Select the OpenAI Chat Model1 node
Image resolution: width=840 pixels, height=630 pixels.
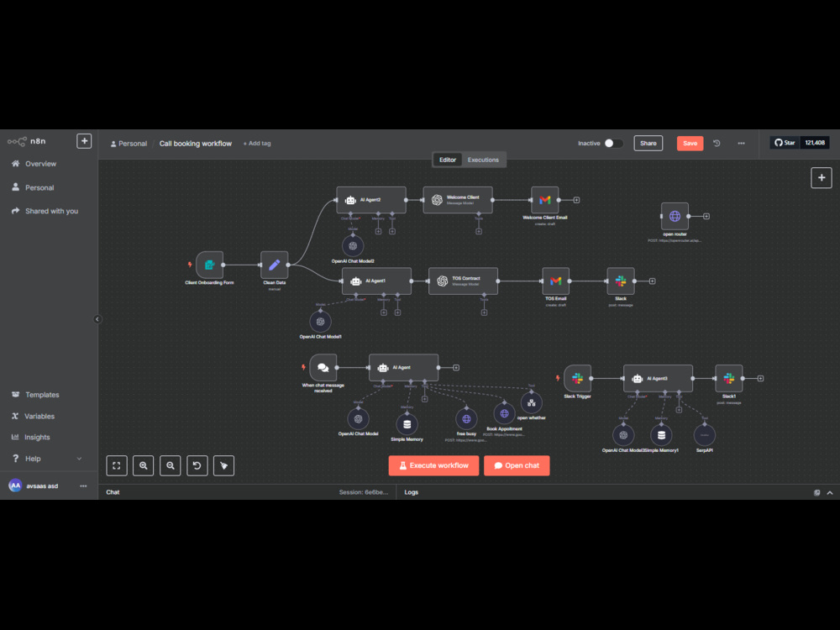(320, 322)
